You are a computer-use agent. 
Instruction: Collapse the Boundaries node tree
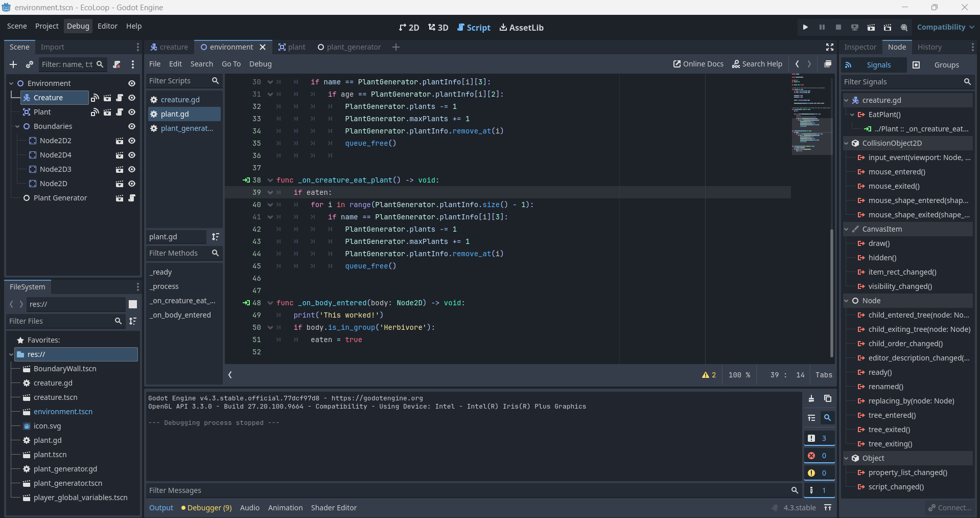click(x=17, y=126)
